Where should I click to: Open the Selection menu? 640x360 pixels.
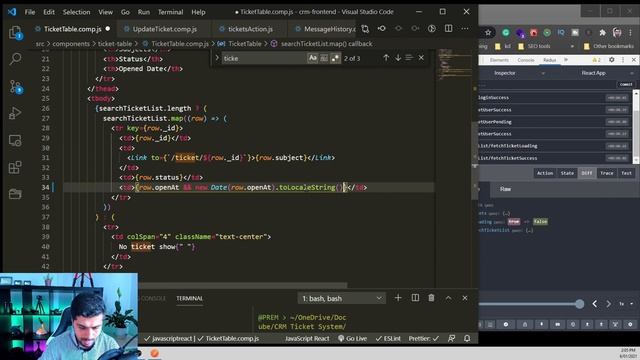tap(76, 12)
